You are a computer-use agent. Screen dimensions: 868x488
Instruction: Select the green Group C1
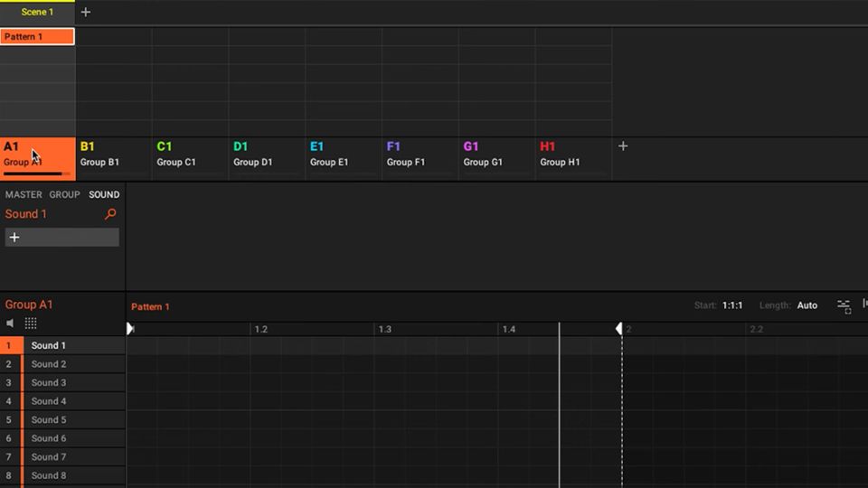(190, 155)
